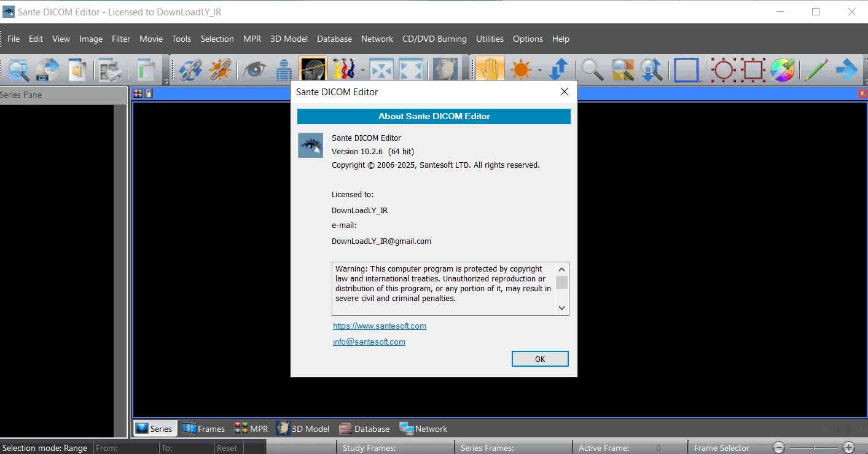This screenshot has width=868, height=454.
Task: Open the dropdown arrow beside sun tool
Action: click(539, 70)
